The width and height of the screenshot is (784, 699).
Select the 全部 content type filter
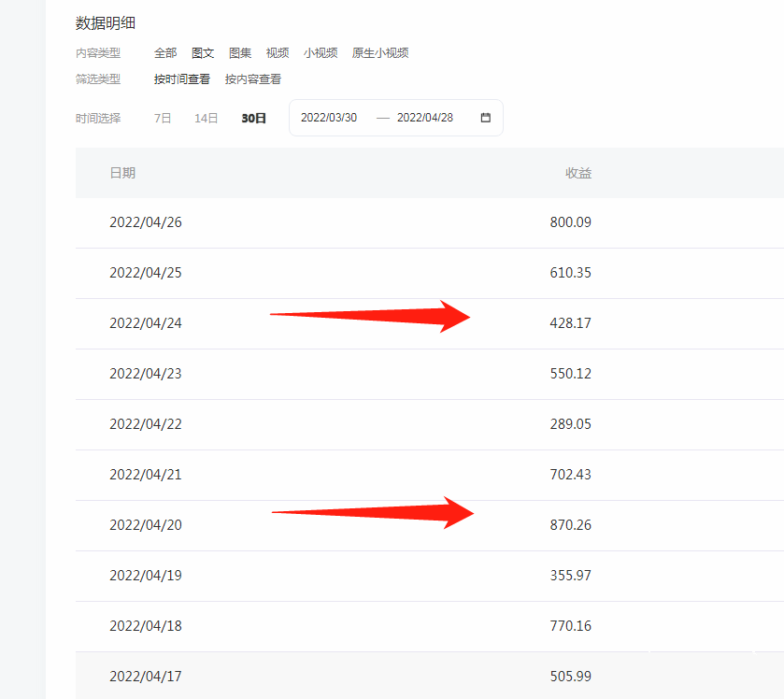165,53
